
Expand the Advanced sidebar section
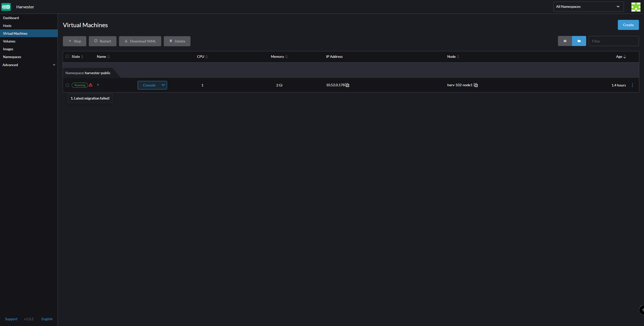pos(29,65)
